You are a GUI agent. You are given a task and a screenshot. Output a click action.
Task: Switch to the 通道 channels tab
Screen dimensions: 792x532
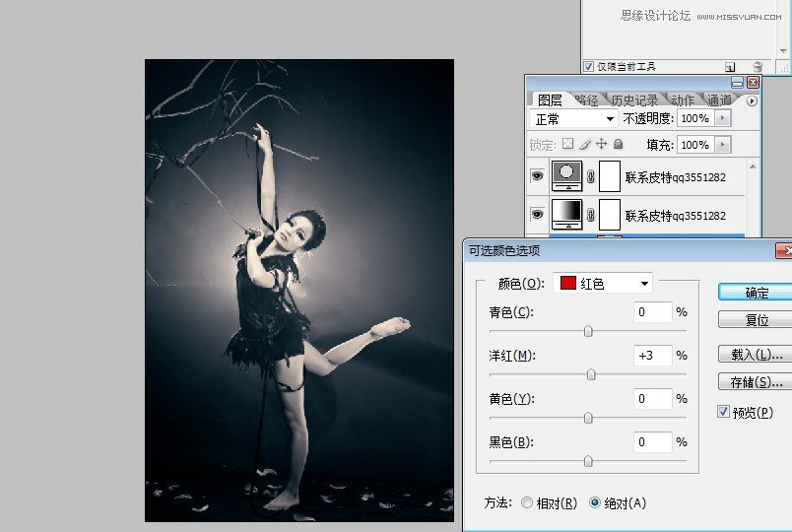tap(719, 100)
